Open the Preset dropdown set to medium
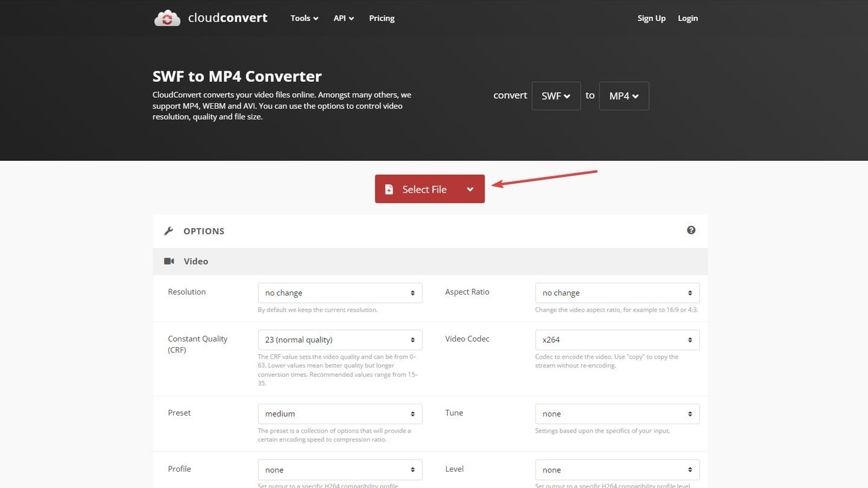 [x=340, y=414]
